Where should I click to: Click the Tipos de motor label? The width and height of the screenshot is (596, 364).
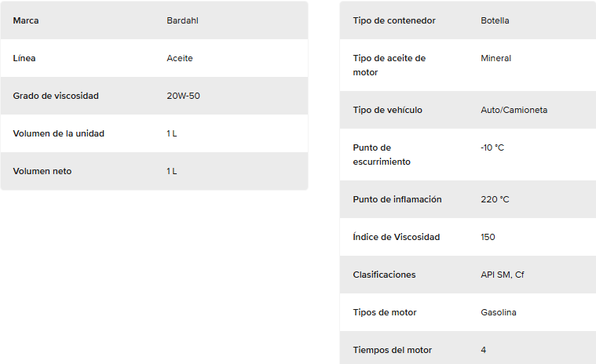click(385, 312)
